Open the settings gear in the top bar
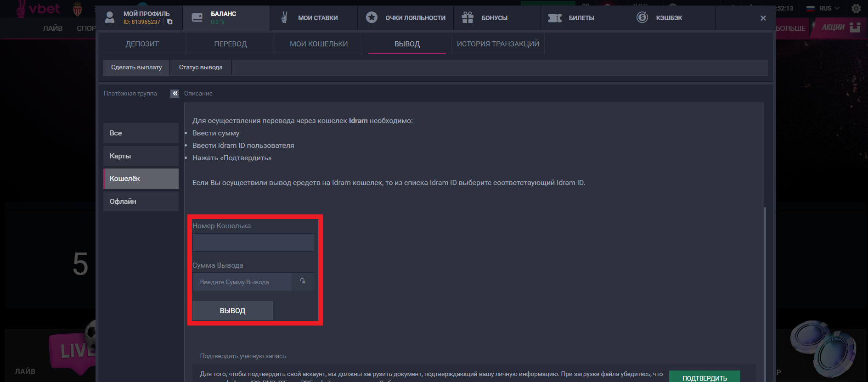 coord(856,8)
